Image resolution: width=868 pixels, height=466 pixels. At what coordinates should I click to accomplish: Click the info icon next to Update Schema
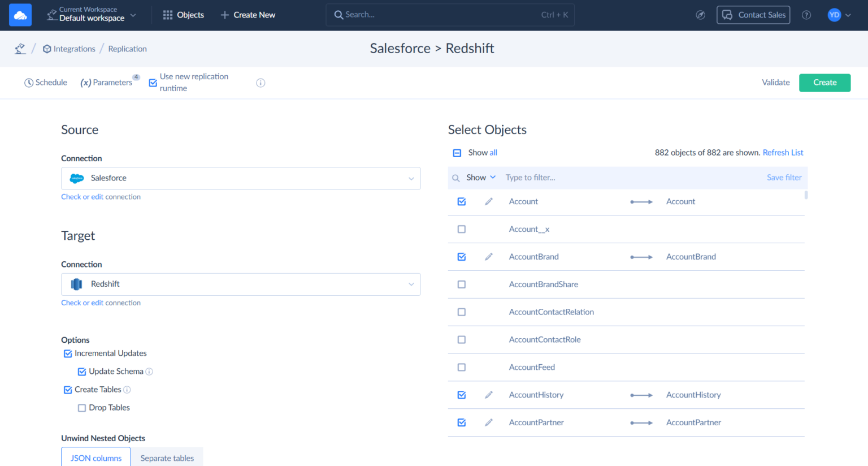tap(149, 372)
